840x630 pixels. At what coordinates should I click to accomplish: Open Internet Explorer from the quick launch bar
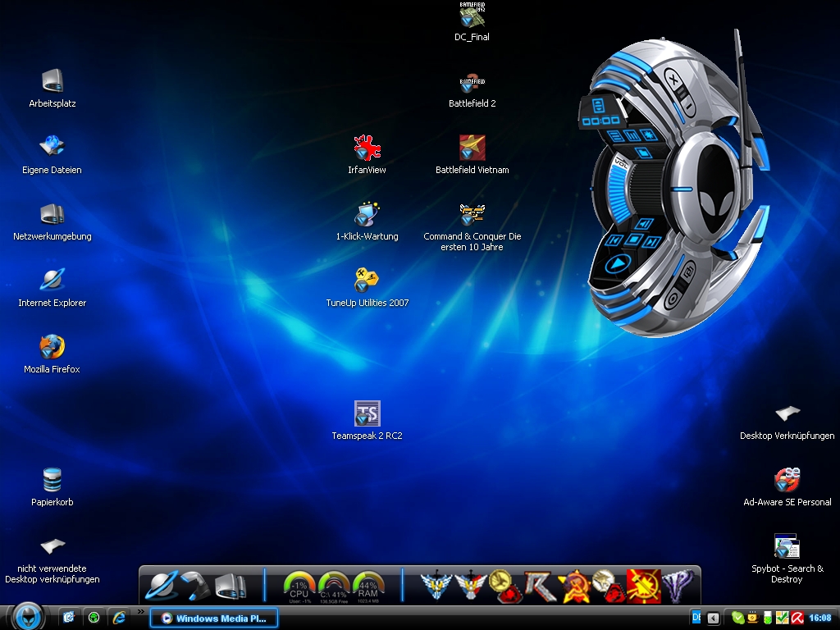click(x=119, y=618)
